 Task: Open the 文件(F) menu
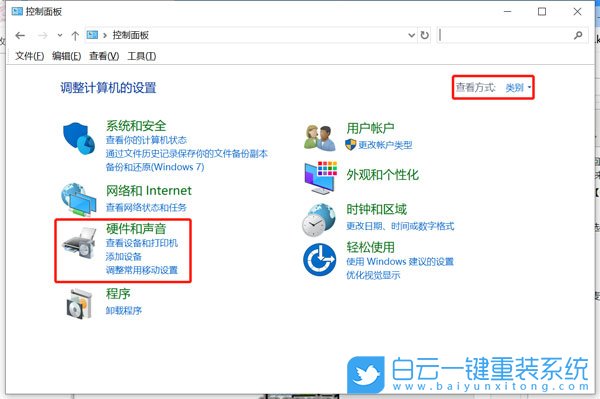(x=29, y=56)
